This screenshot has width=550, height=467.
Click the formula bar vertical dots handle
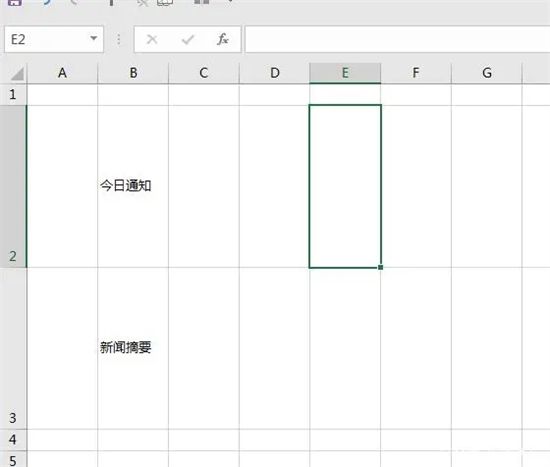pyautogui.click(x=119, y=39)
